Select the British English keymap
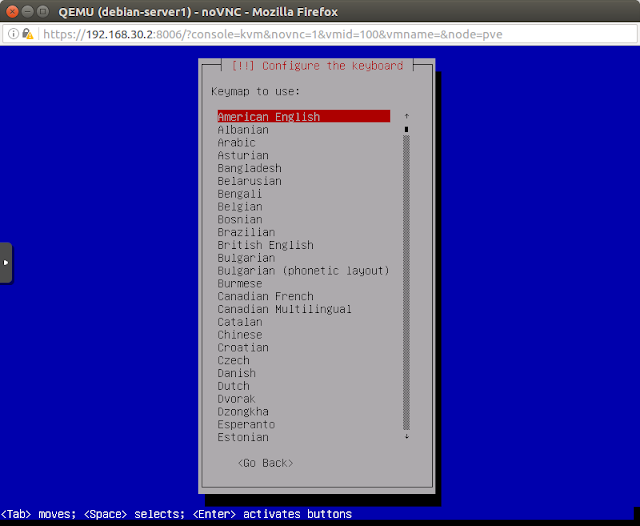Screen dimensions: 640x526 pyautogui.click(x=265, y=245)
